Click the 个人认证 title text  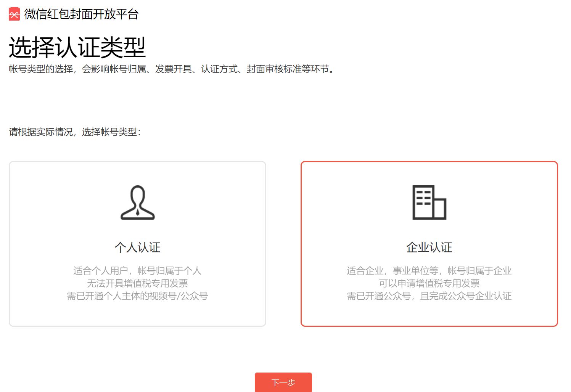click(x=137, y=247)
